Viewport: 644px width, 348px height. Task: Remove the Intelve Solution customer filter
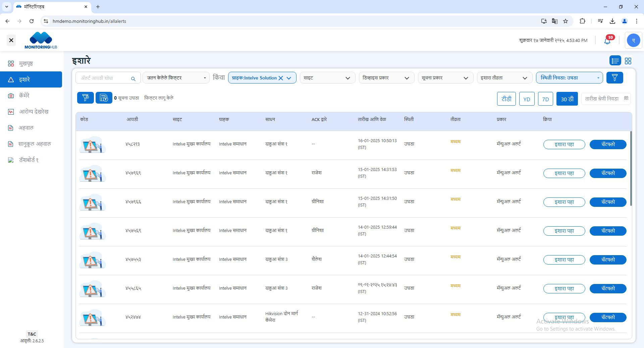click(281, 78)
